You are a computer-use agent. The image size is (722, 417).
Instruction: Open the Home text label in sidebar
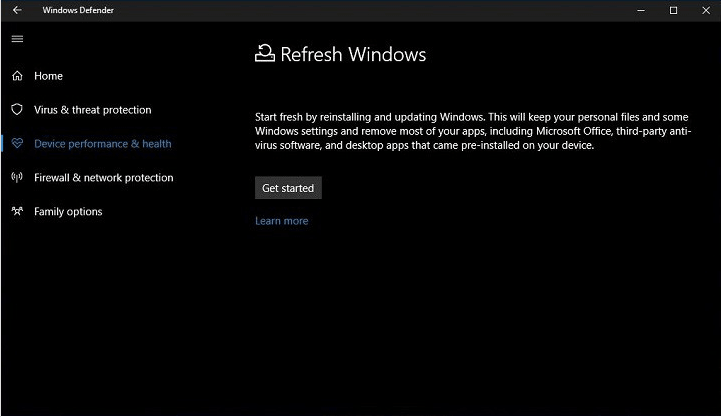[x=48, y=76]
